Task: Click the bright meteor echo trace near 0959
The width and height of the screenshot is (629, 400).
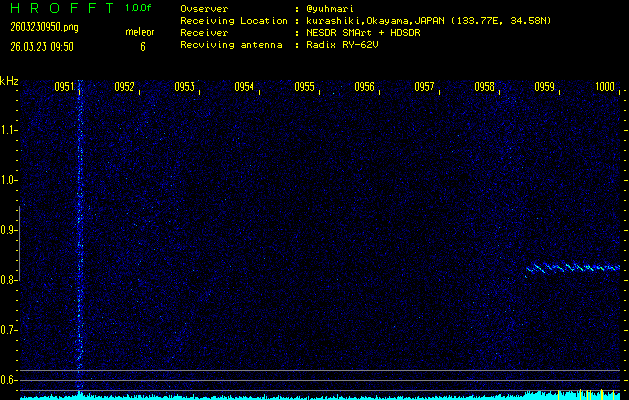Action: tap(573, 268)
